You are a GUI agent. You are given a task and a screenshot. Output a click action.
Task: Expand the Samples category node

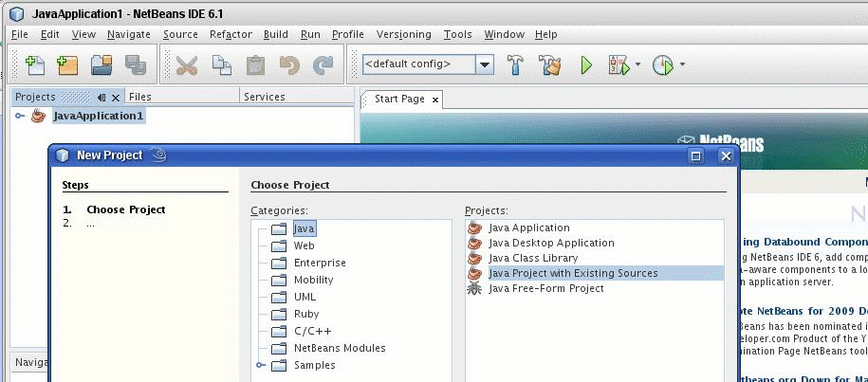261,365
